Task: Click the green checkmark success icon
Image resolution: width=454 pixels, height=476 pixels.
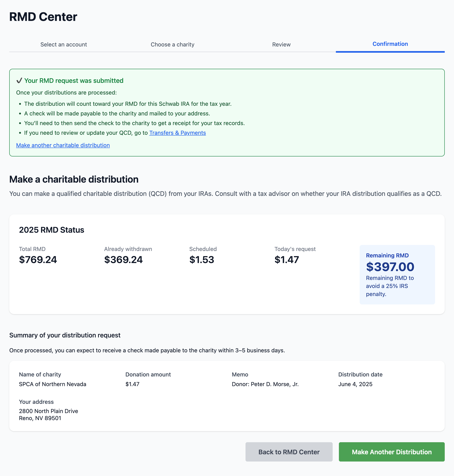Action: point(19,81)
